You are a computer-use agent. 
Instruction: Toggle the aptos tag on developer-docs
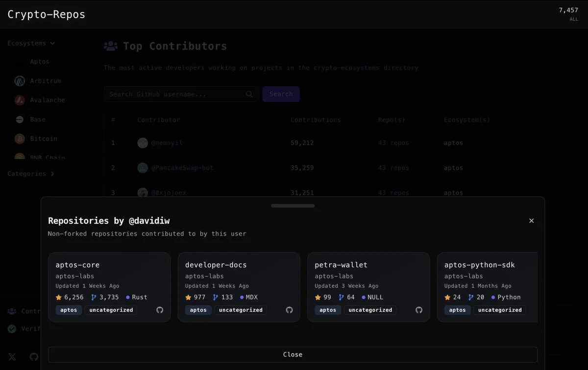pyautogui.click(x=198, y=310)
